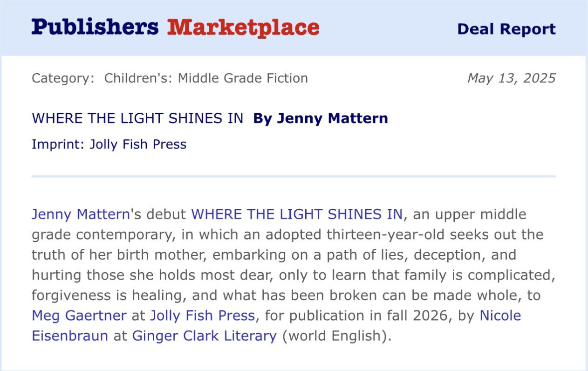Click the Publishers Marketplace logo

point(175,27)
